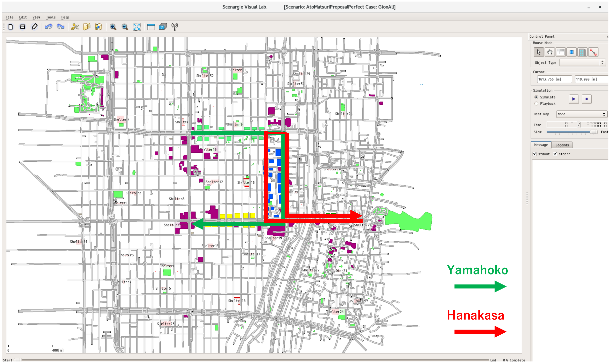Click the blue undo arrow icon
610x364 pixels.
pyautogui.click(x=49, y=27)
